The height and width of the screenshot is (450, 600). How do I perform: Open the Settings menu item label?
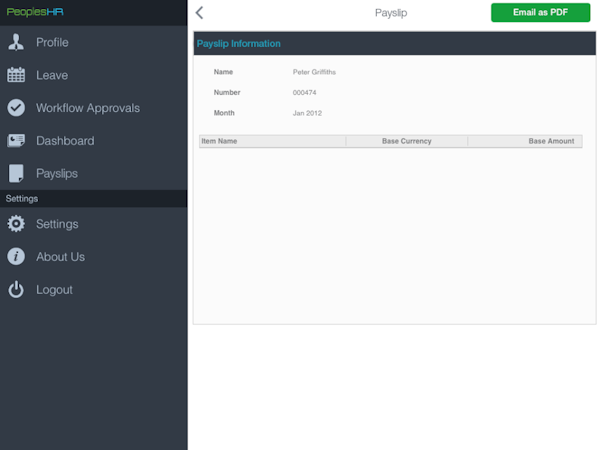[57, 224]
